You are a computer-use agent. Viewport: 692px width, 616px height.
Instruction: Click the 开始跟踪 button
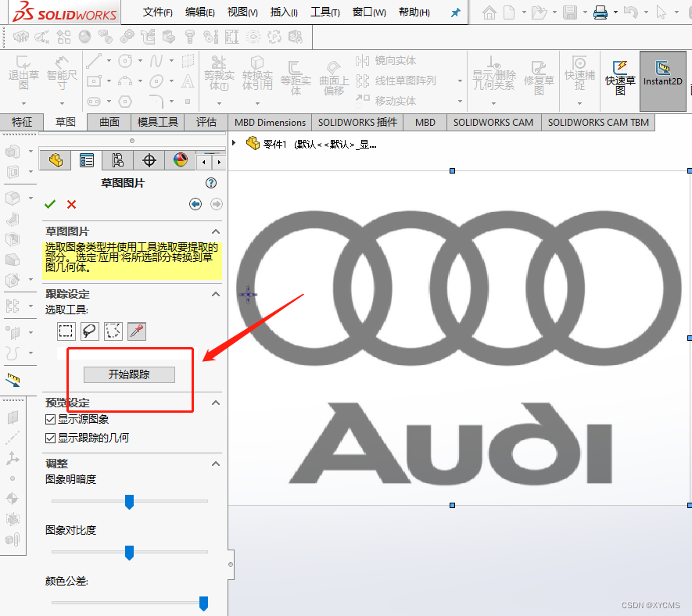pyautogui.click(x=129, y=374)
